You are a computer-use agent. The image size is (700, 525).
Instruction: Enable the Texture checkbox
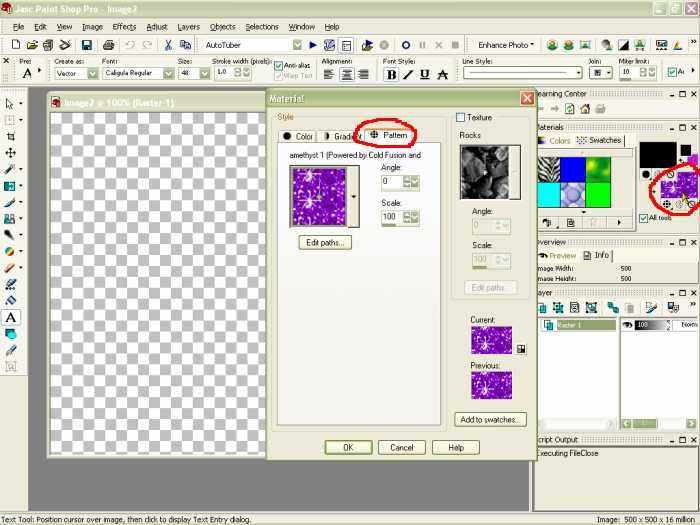pos(460,117)
